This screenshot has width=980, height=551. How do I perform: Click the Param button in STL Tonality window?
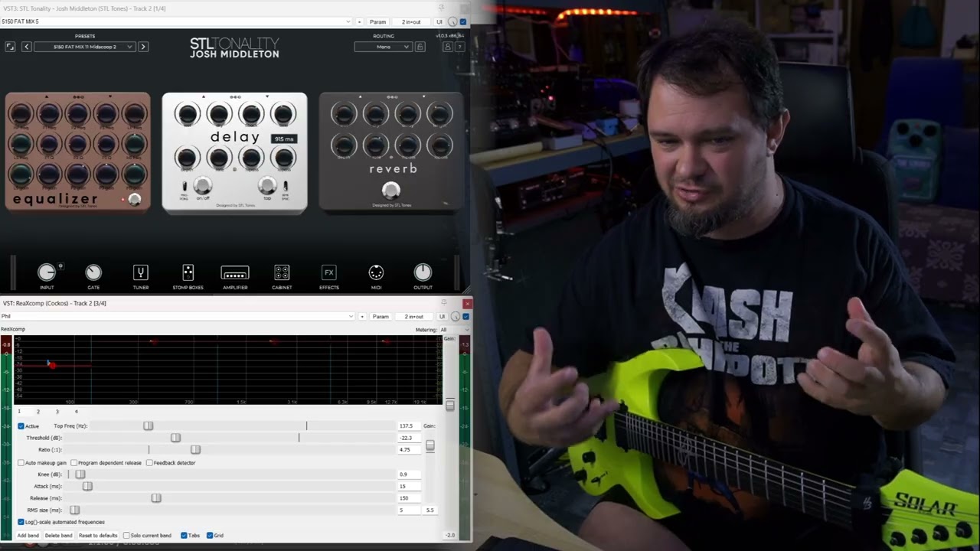pos(378,22)
